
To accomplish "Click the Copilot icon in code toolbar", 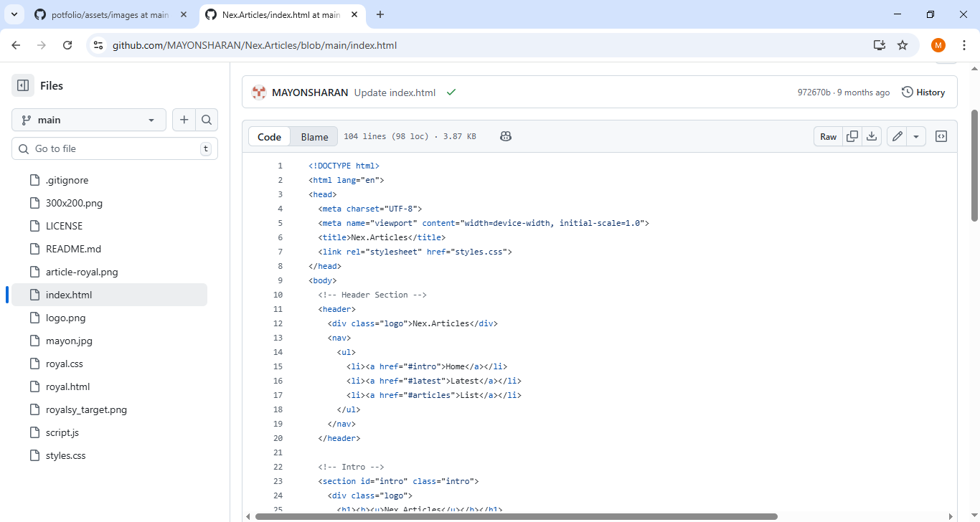I will (506, 136).
